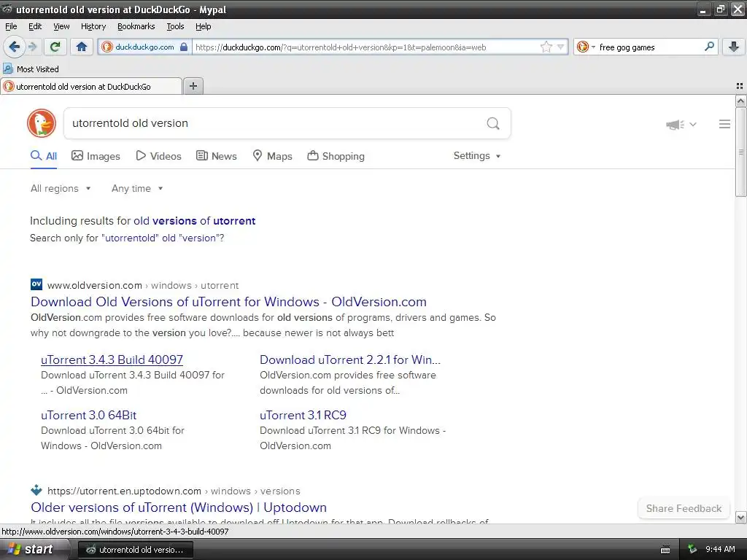Viewport: 747px width, 560px height.
Task: Click the page scrollbar up arrow
Action: point(740,101)
